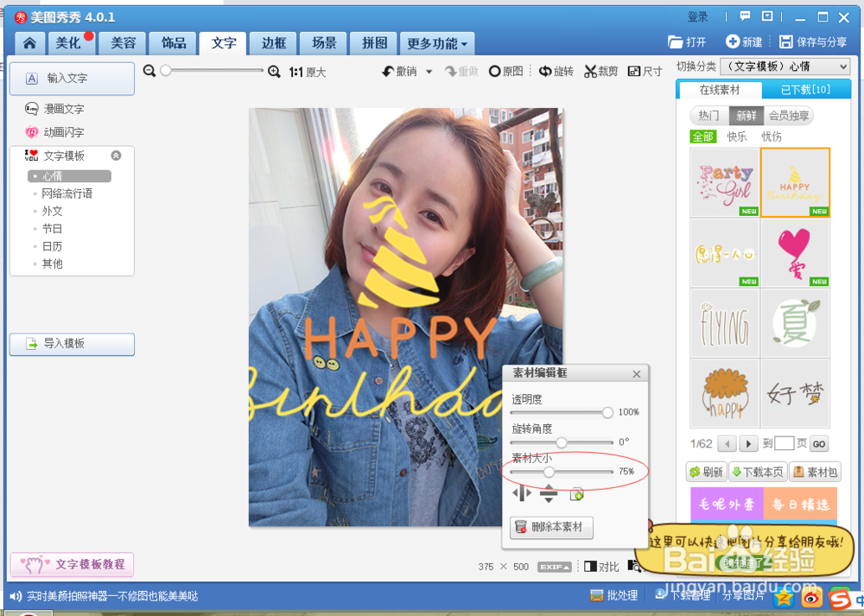
Task: Choose the pink heart 爱 template
Action: (x=795, y=253)
